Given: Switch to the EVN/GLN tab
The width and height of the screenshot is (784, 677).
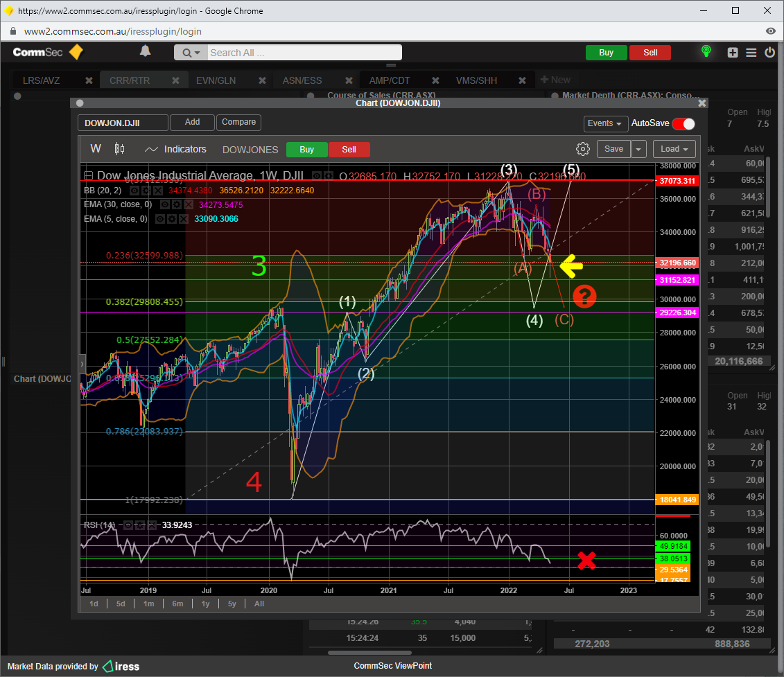Looking at the screenshot, I should pyautogui.click(x=216, y=80).
